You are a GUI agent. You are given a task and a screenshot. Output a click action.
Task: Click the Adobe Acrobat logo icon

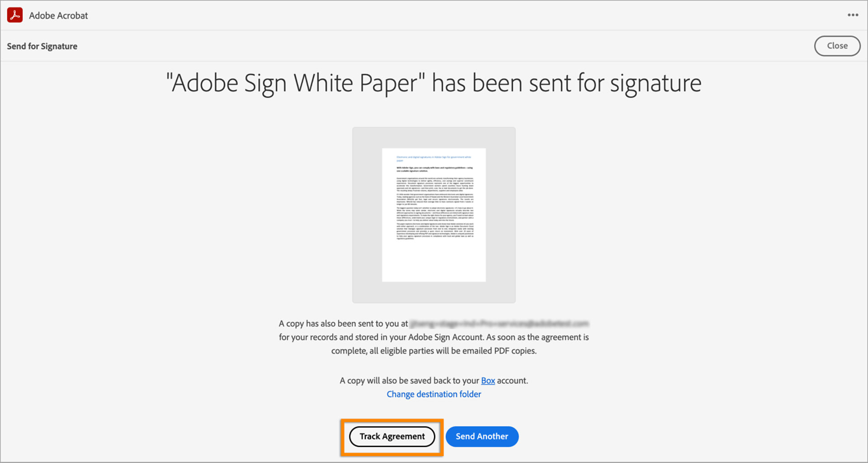tap(15, 15)
